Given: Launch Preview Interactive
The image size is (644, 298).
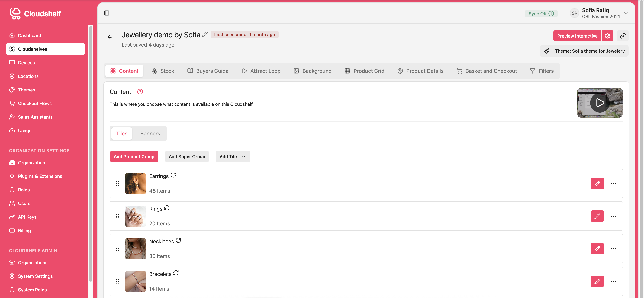Looking at the screenshot, I should tap(578, 36).
